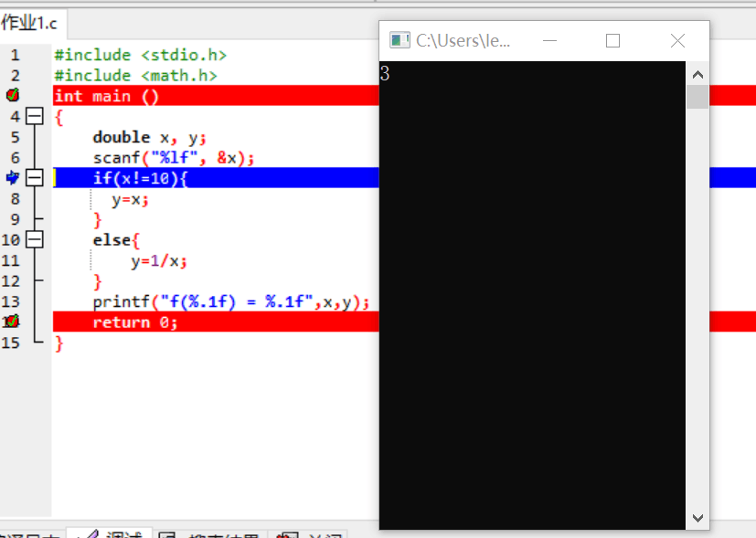
Task: Click the input '3' in the console
Action: click(x=385, y=73)
